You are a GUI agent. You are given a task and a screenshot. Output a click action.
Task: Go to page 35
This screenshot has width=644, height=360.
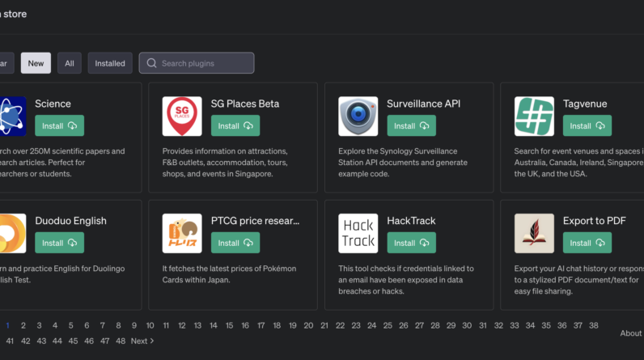coord(546,325)
